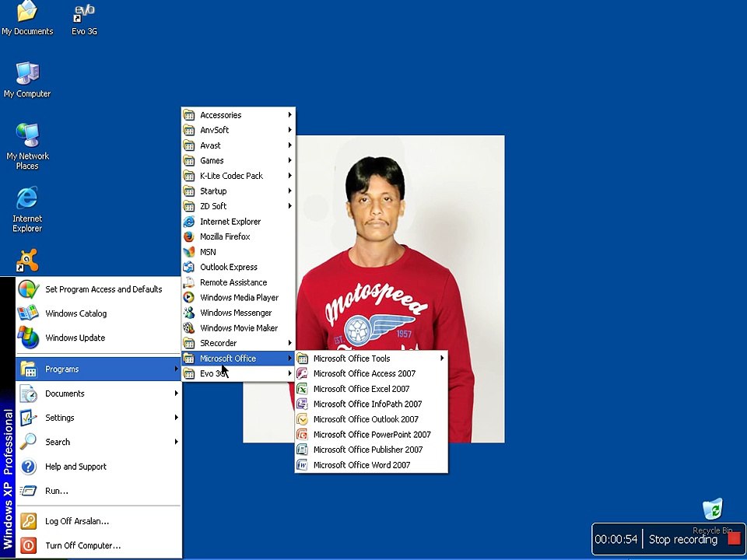This screenshot has height=560, width=747.
Task: Launch Microsoft Office Excel 2007
Action: click(371, 389)
